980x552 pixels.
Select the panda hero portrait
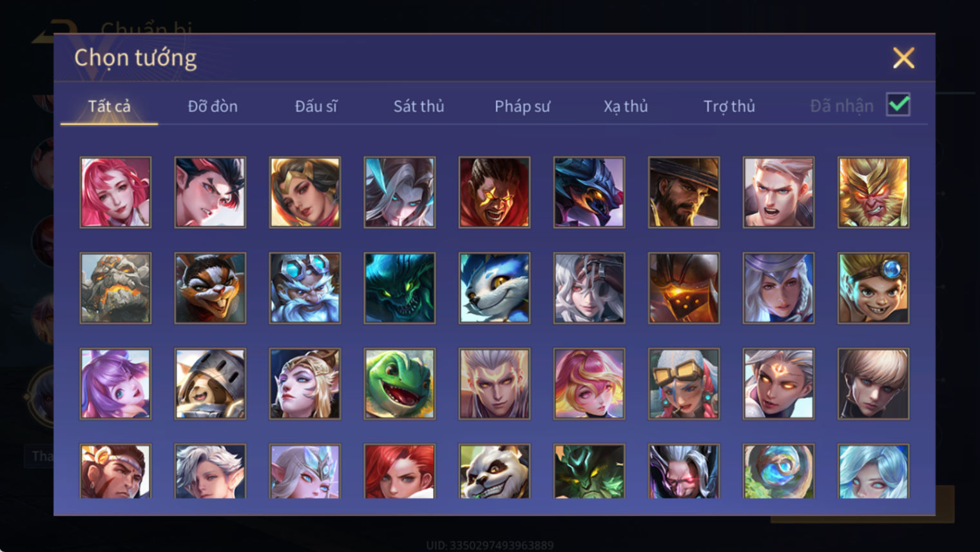494,471
